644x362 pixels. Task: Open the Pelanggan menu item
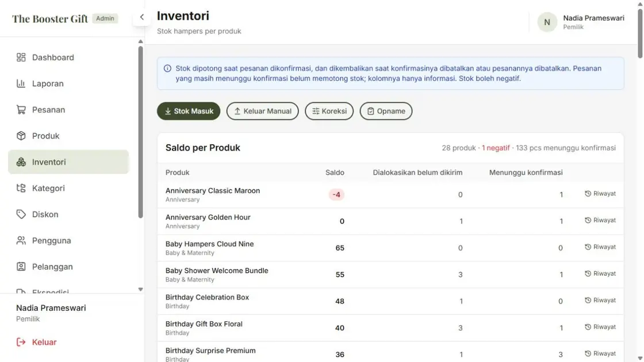68,267
